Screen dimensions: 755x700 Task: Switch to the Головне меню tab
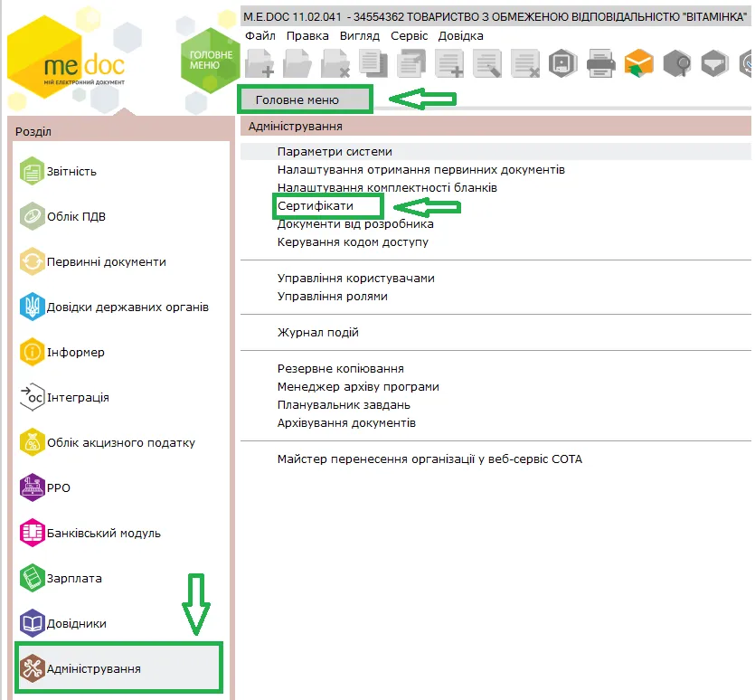coord(306,99)
